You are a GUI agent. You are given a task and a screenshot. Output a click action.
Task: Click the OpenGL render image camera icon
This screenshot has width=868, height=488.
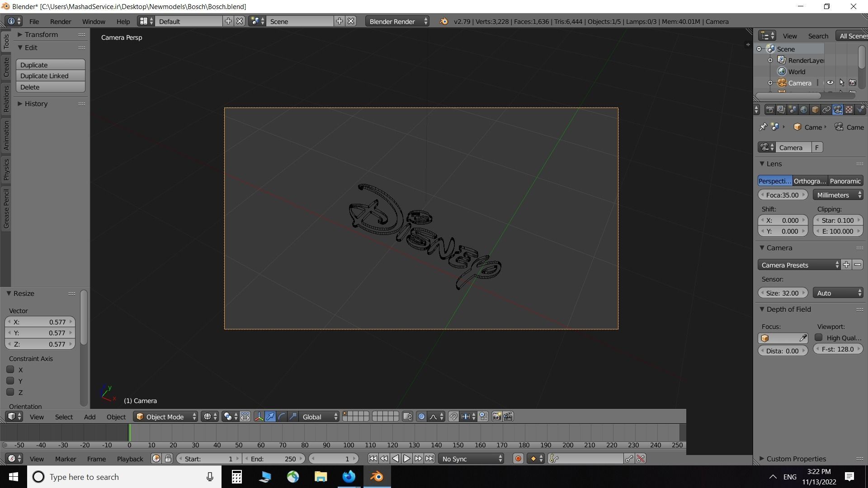point(496,417)
